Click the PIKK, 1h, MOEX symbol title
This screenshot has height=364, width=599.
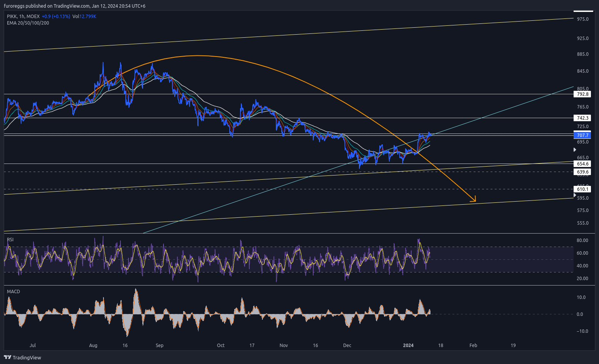pos(23,17)
